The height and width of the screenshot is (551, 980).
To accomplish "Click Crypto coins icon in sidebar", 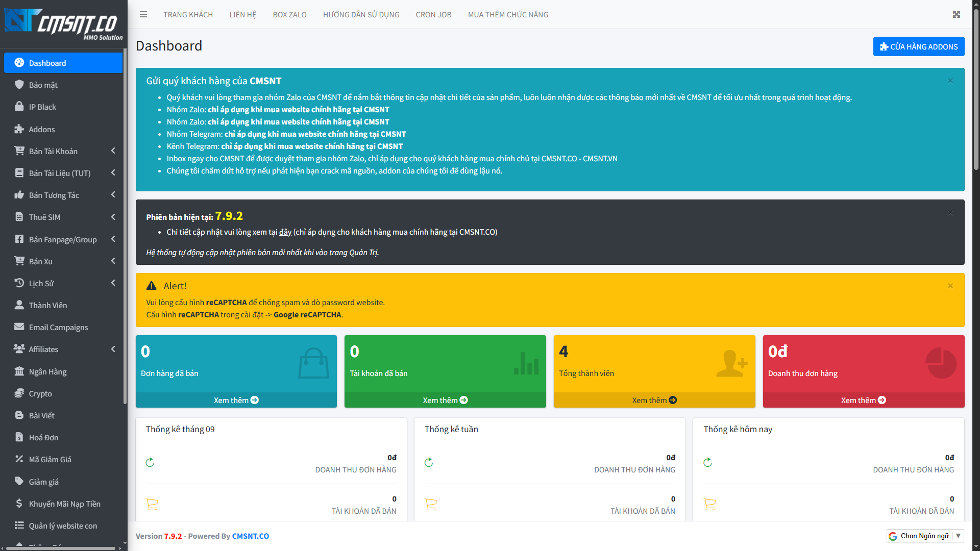I will 19,393.
